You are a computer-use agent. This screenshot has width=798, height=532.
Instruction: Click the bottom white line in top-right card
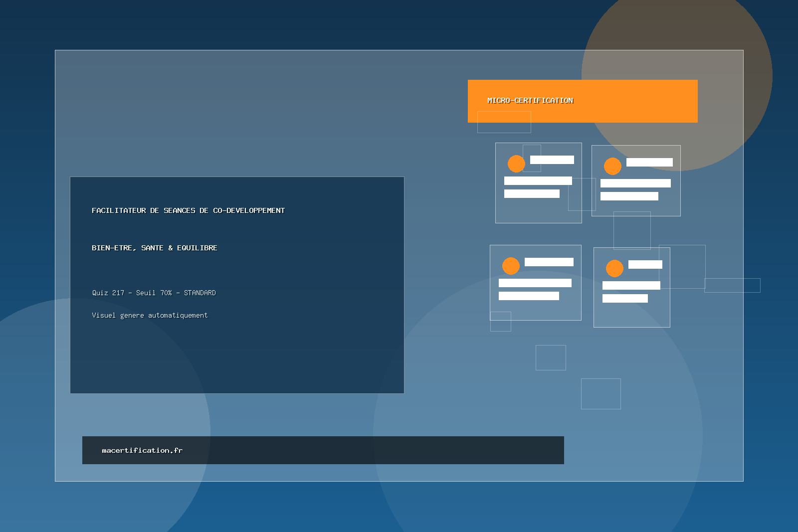629,196
